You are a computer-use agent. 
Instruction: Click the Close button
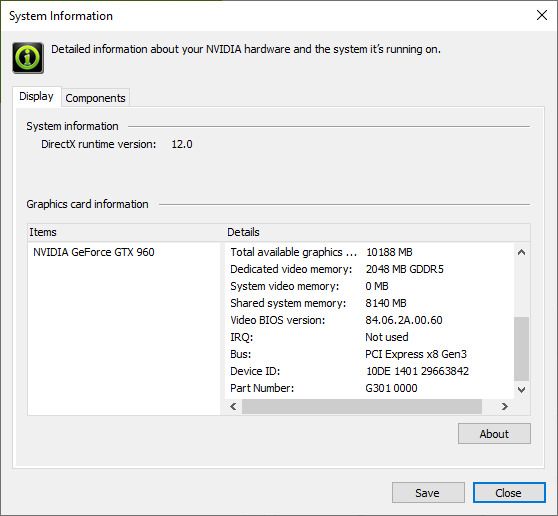point(509,493)
